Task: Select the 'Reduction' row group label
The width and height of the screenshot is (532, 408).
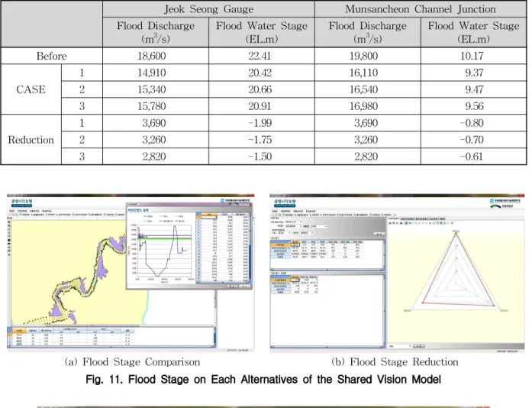Action: pyautogui.click(x=31, y=140)
